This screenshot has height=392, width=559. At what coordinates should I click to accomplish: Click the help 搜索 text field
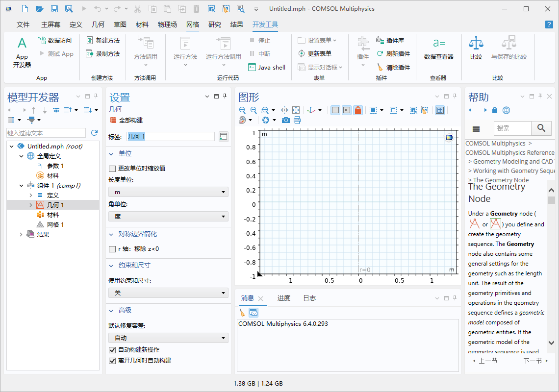tap(512, 128)
